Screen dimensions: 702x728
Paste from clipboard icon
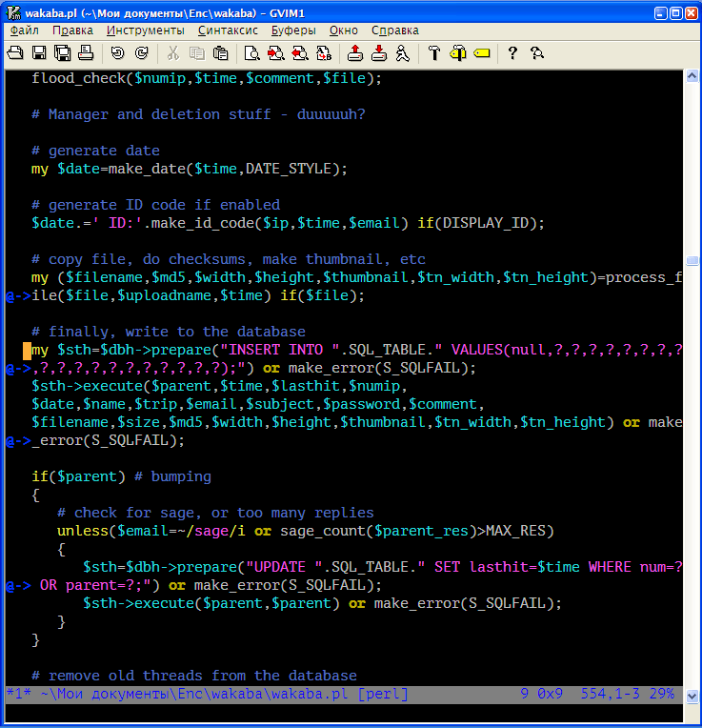220,53
